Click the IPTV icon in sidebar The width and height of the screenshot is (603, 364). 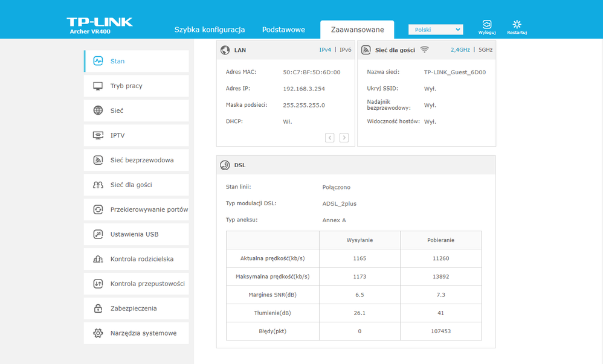click(x=98, y=135)
